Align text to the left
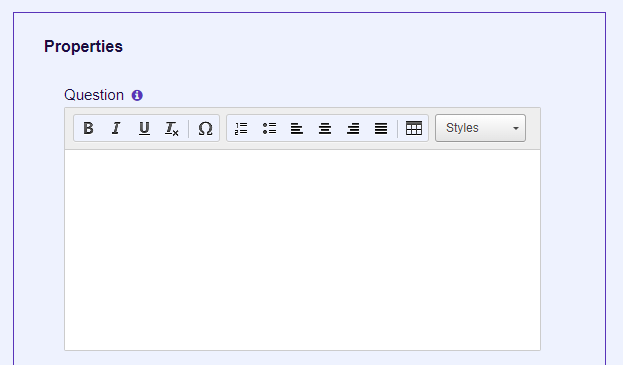The width and height of the screenshot is (623, 365). tap(297, 128)
